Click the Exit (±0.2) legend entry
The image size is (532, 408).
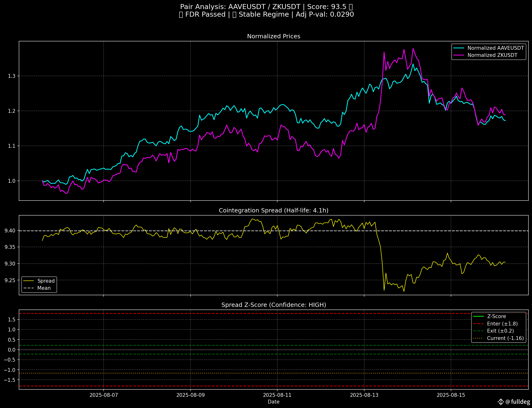pos(500,331)
